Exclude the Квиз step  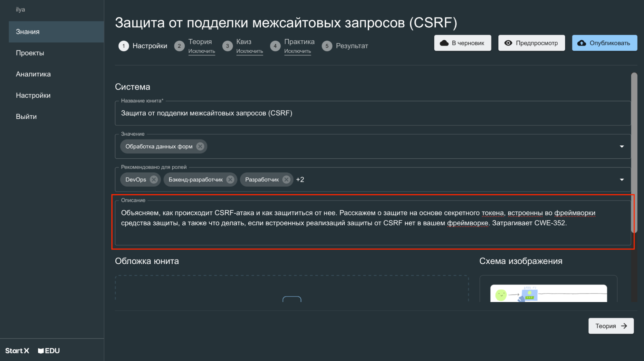click(249, 51)
